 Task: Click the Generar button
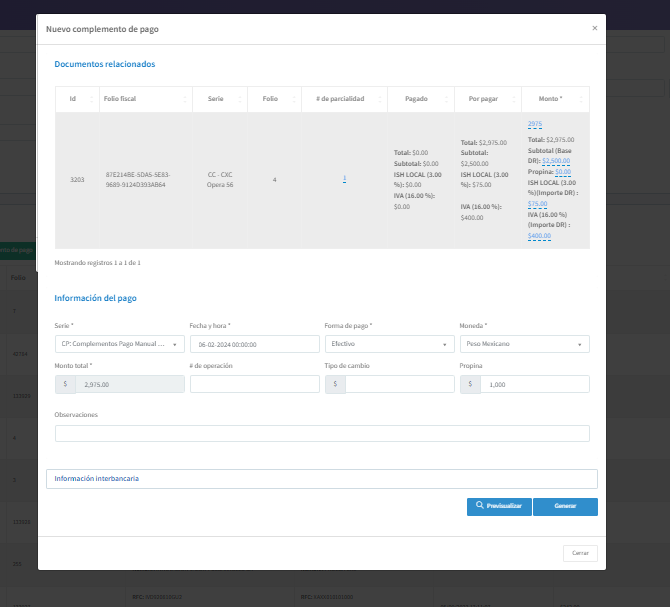click(x=565, y=507)
